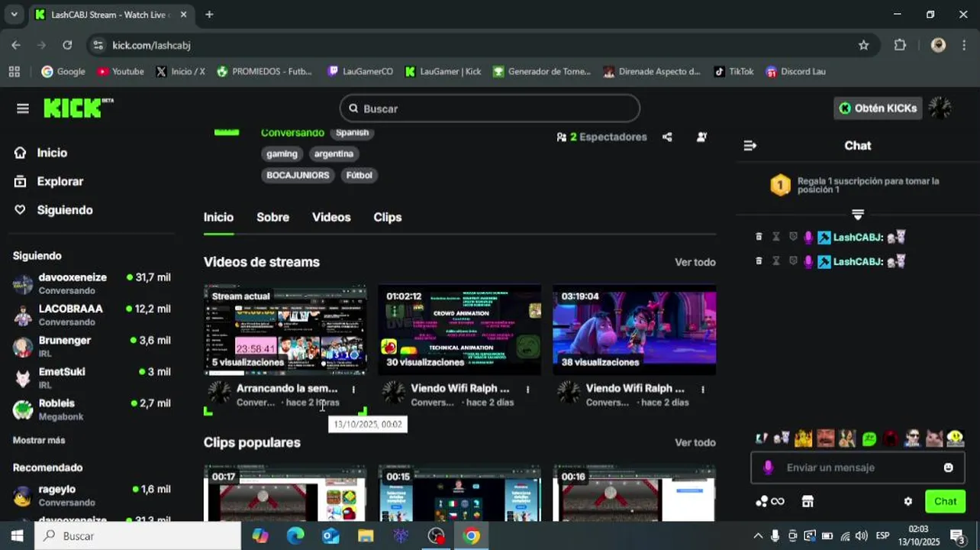Click the Kick search field

(x=489, y=108)
